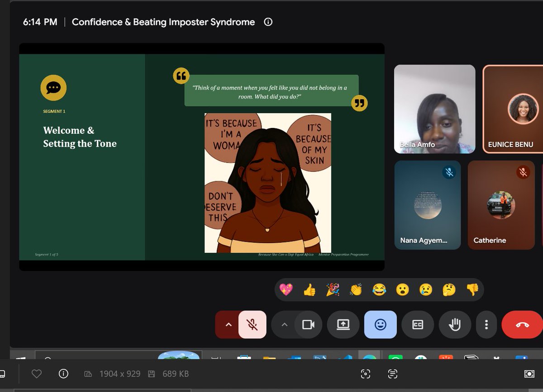Unmute the microphone
This screenshot has width=543, height=392.
(x=252, y=325)
